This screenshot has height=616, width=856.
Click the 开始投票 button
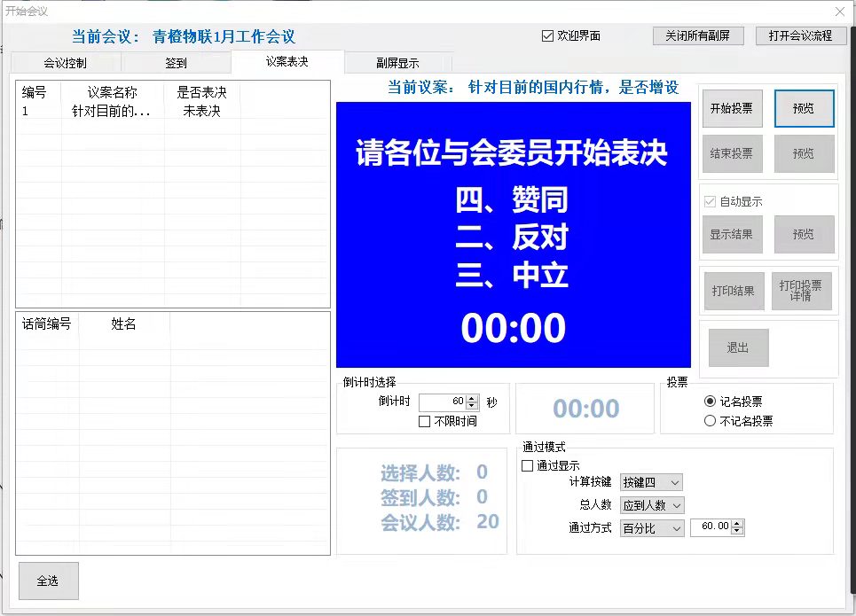tap(732, 109)
